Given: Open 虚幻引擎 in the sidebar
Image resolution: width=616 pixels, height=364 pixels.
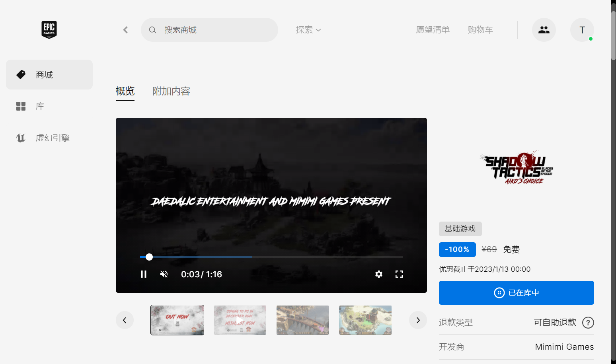Looking at the screenshot, I should [49, 138].
